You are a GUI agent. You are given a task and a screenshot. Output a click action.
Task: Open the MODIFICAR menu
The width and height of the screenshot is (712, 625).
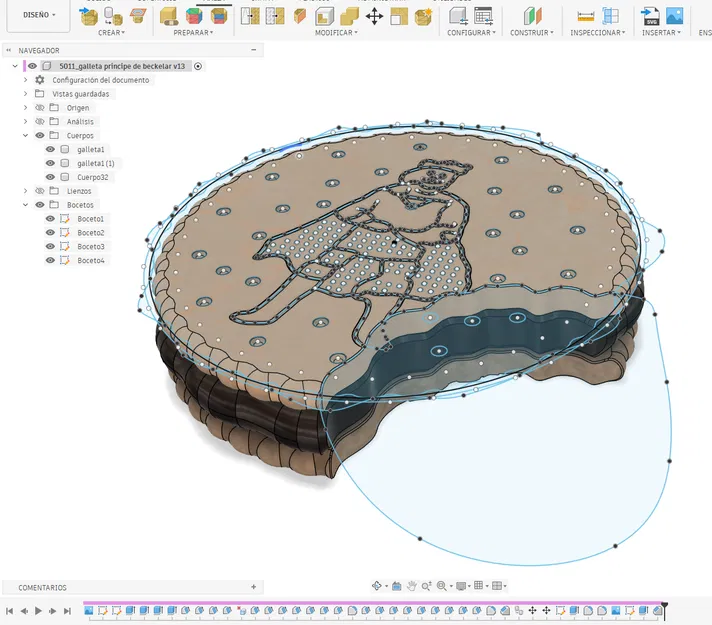tap(336, 33)
